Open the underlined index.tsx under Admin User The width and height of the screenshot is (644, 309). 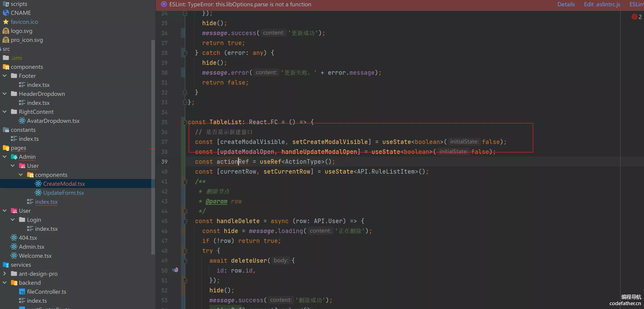pos(43,202)
